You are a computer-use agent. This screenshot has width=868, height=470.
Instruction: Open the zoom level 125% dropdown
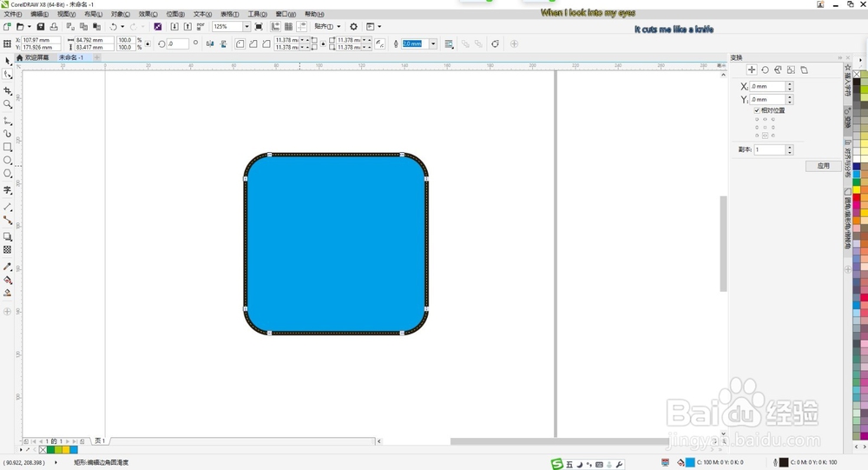point(247,27)
